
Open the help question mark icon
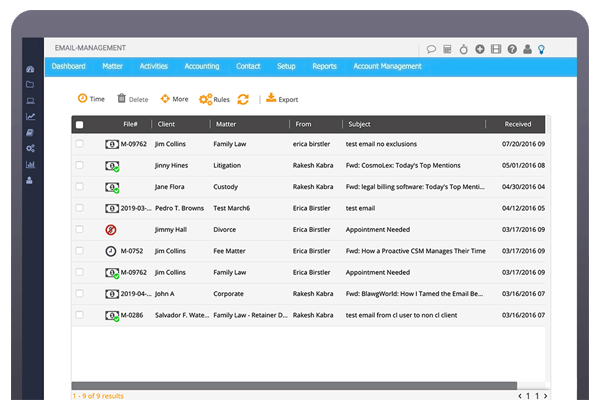(x=512, y=49)
